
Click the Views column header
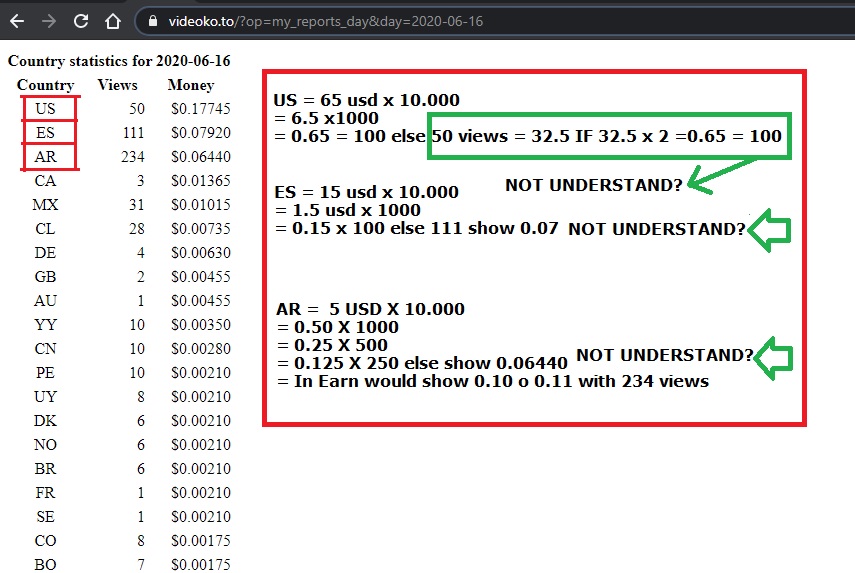[x=117, y=85]
